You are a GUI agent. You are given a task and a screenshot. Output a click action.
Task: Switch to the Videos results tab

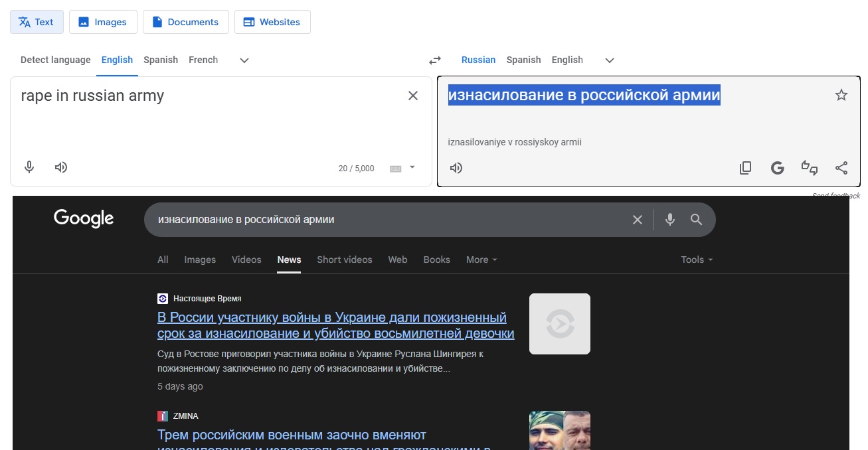246,260
